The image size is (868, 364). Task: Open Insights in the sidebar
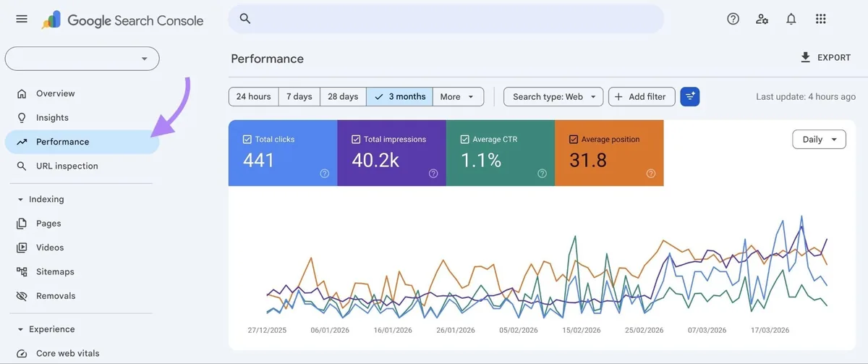(82, 117)
